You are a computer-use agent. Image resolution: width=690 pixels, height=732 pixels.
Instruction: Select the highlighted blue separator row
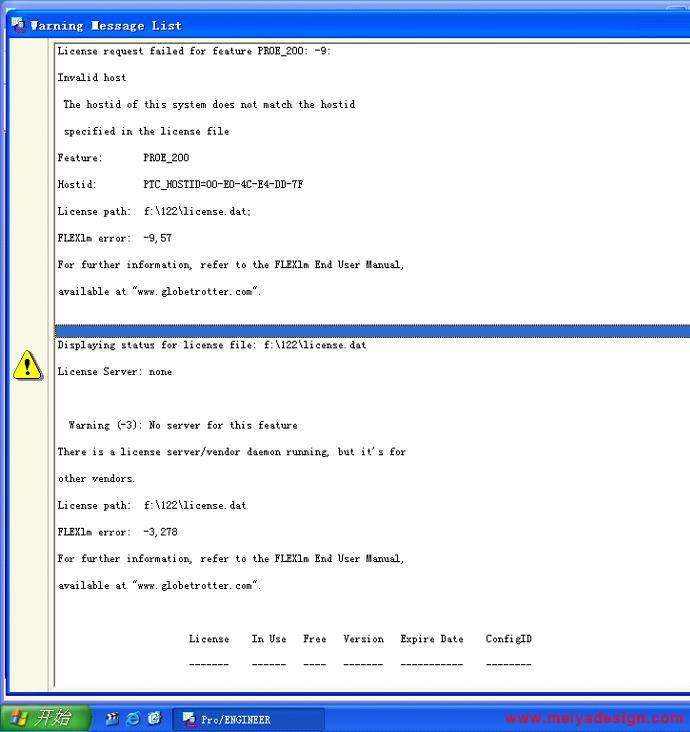click(372, 331)
